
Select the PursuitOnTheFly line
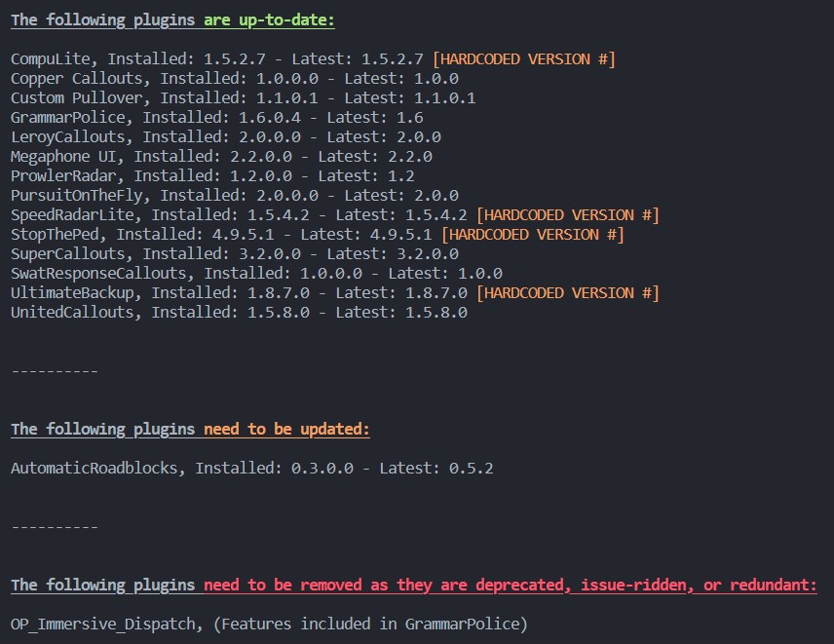tap(234, 196)
